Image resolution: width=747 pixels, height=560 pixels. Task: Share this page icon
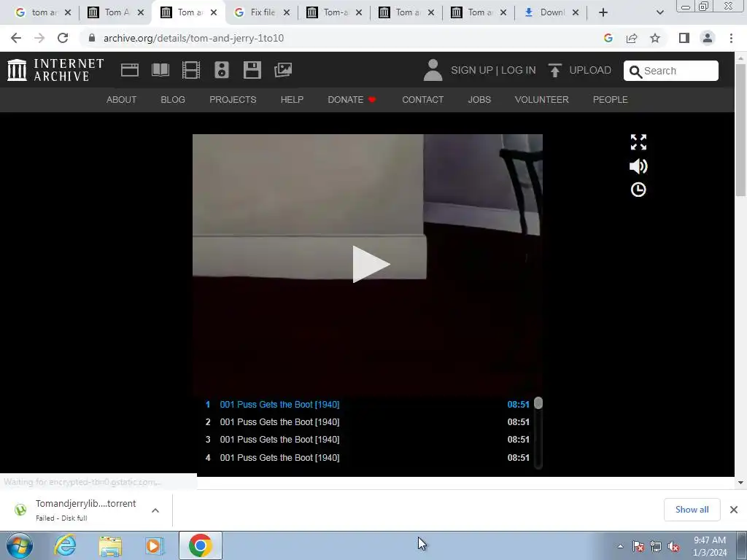[632, 38]
